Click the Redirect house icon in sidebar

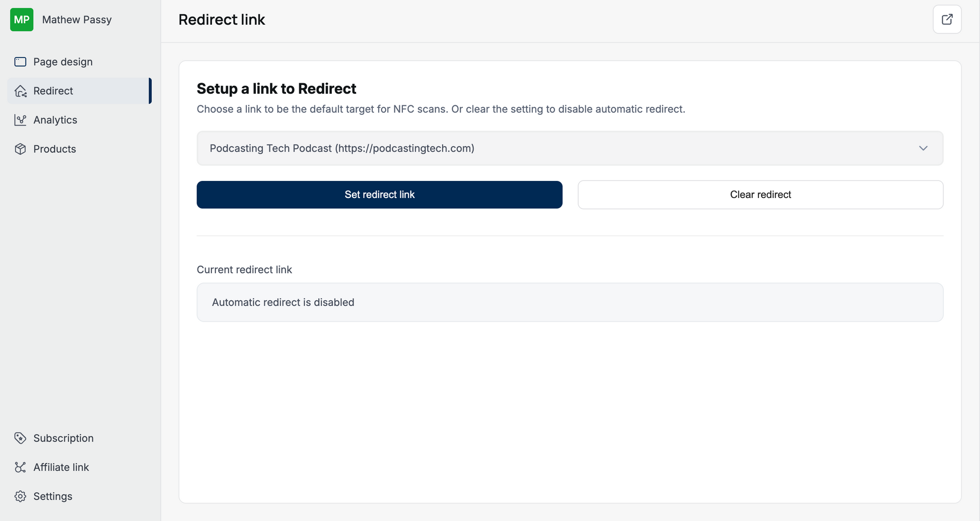click(20, 91)
